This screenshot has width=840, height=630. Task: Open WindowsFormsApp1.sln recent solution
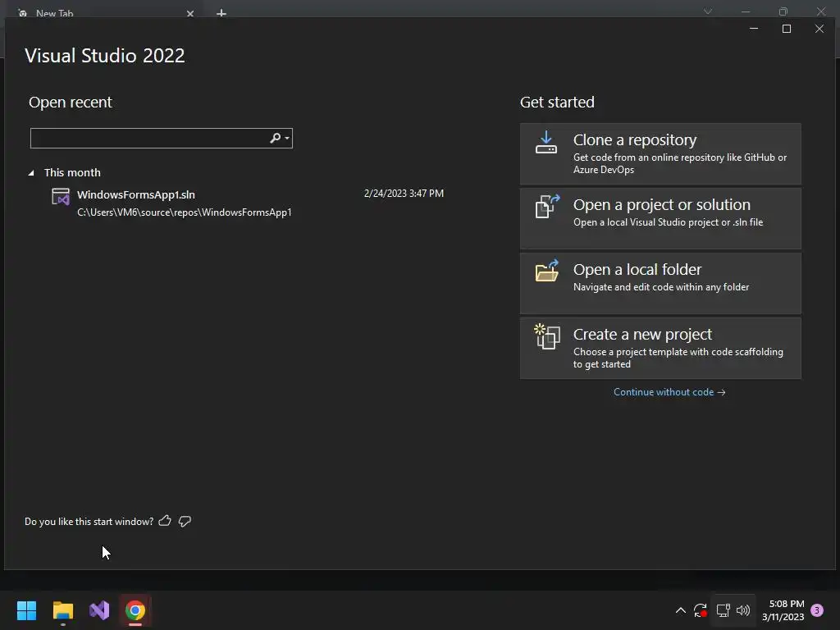point(248,203)
